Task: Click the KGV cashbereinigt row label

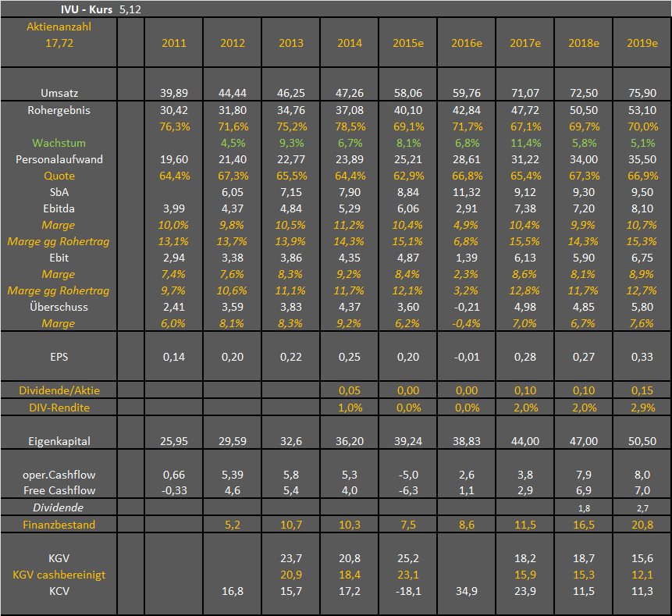Action: click(59, 575)
